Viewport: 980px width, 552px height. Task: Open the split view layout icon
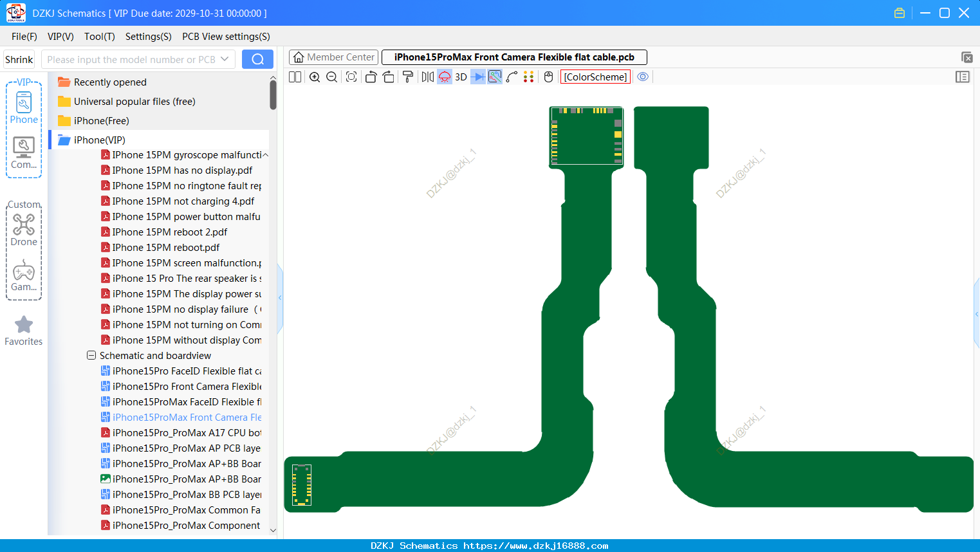(x=295, y=77)
